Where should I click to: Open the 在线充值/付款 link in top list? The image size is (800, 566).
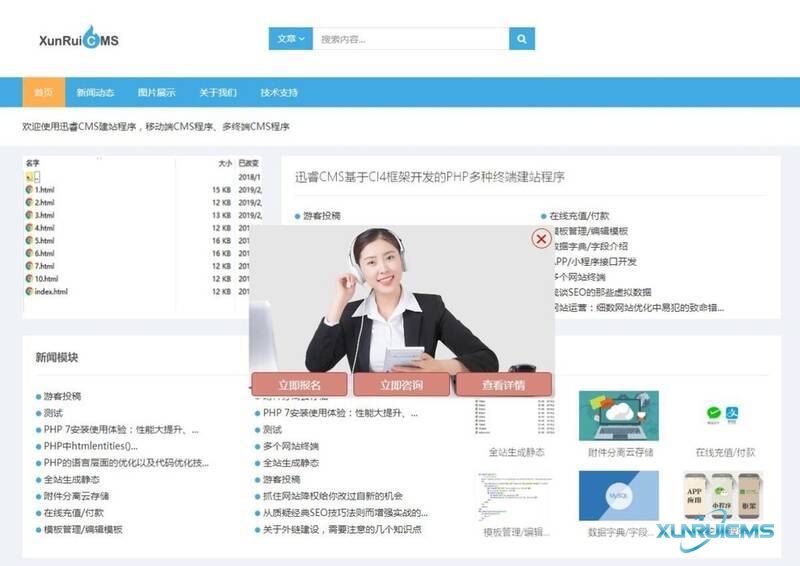pyautogui.click(x=579, y=216)
